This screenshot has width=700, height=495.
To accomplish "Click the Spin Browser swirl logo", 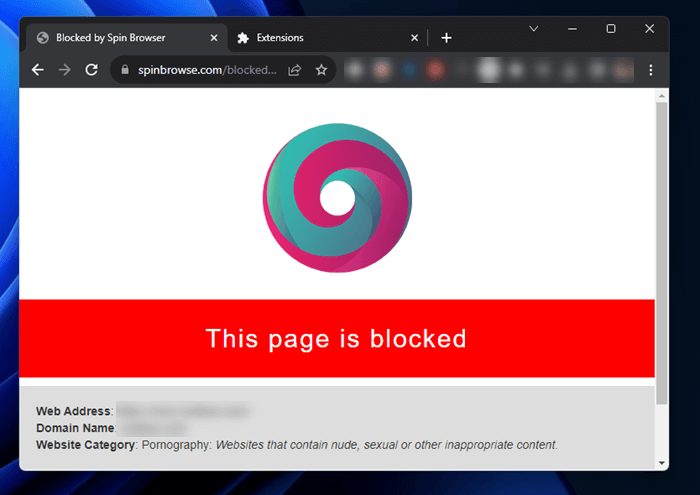I will [337, 198].
